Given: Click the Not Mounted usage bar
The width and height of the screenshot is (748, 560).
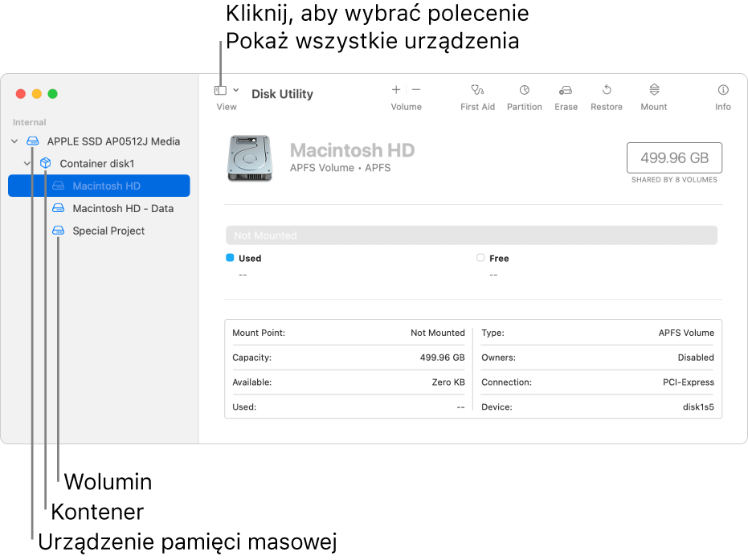Looking at the screenshot, I should click(472, 235).
